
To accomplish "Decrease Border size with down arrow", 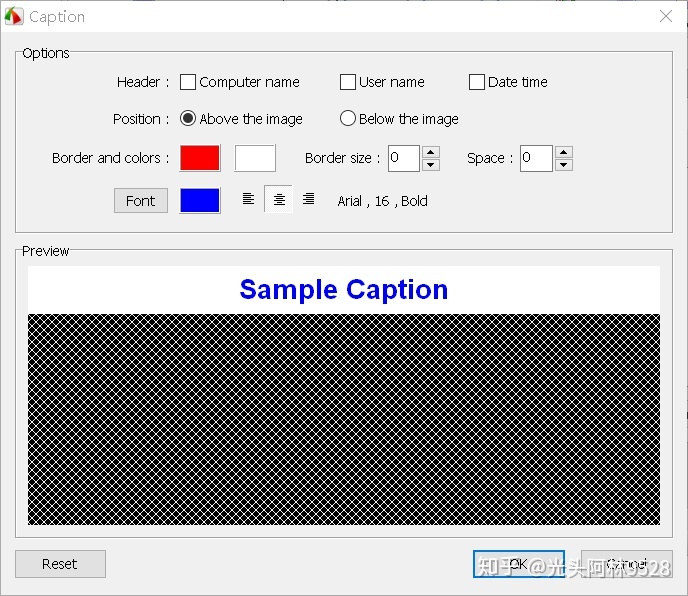I will click(431, 165).
